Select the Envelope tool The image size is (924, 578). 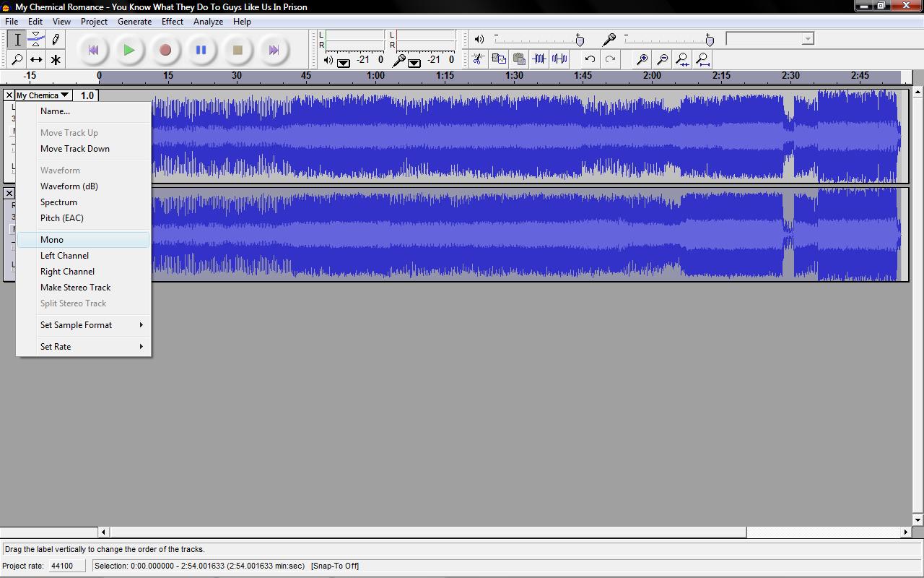click(35, 40)
